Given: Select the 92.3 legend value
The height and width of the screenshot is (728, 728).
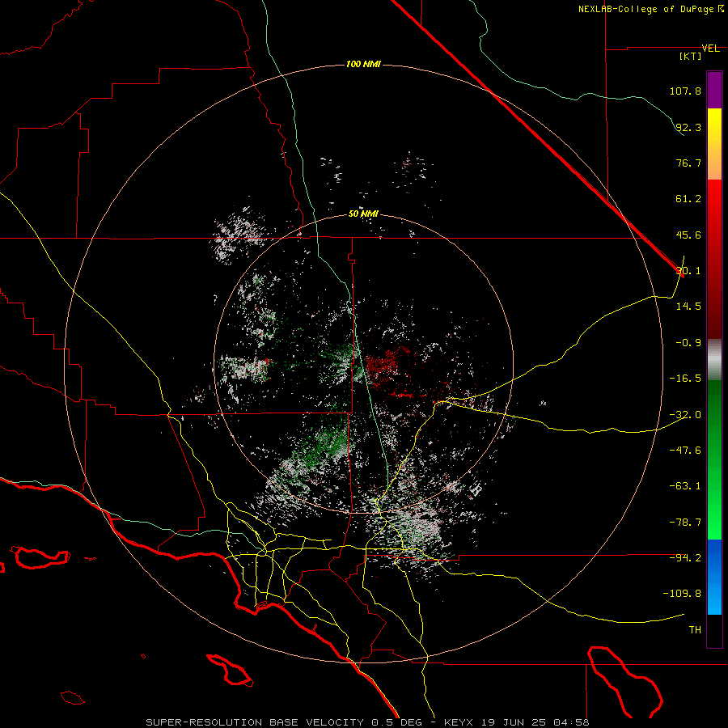Looking at the screenshot, I should [x=688, y=127].
